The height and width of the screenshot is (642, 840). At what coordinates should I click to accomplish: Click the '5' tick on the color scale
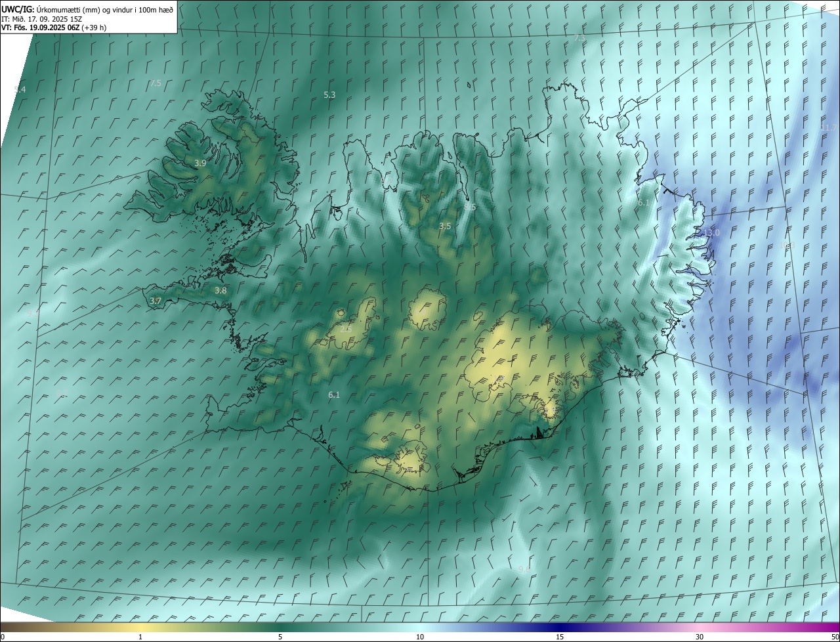point(280,637)
